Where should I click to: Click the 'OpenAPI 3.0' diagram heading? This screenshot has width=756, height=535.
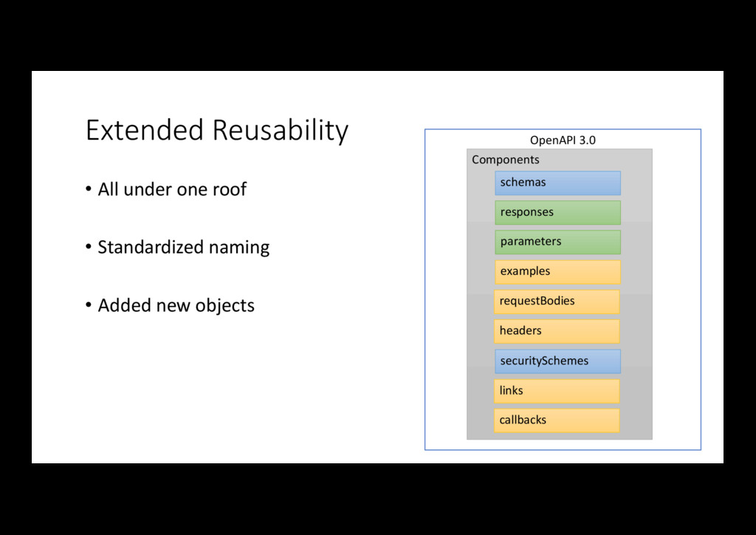pyautogui.click(x=563, y=140)
